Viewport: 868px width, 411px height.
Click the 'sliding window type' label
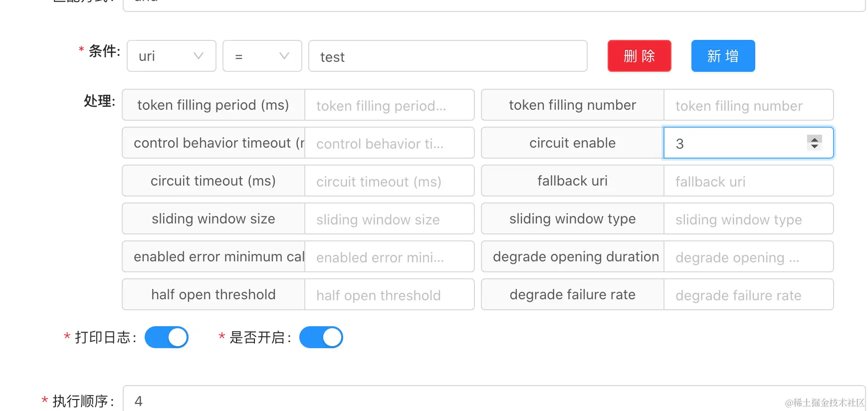tap(572, 219)
